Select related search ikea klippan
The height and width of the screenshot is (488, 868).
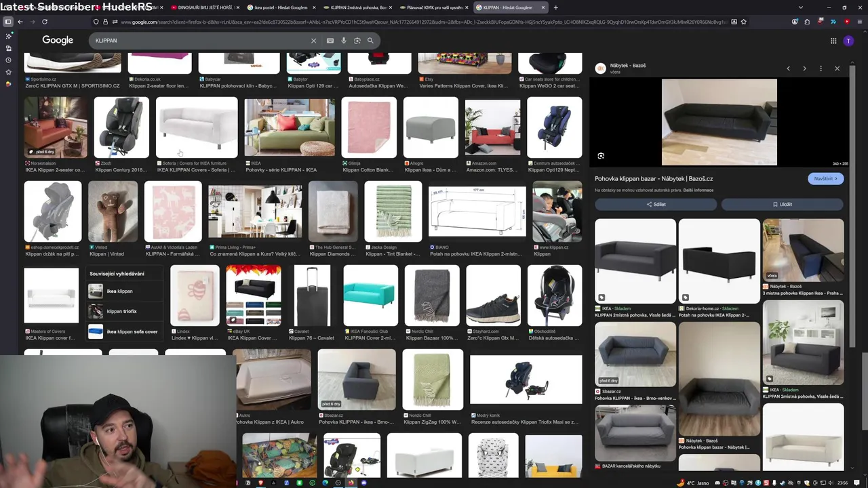(124, 291)
